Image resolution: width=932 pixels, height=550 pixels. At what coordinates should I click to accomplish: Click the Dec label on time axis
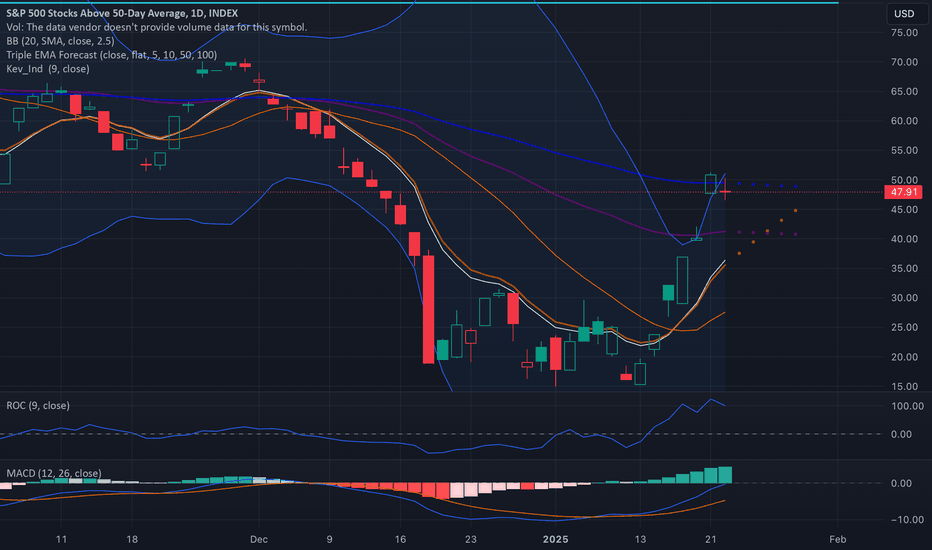259,539
